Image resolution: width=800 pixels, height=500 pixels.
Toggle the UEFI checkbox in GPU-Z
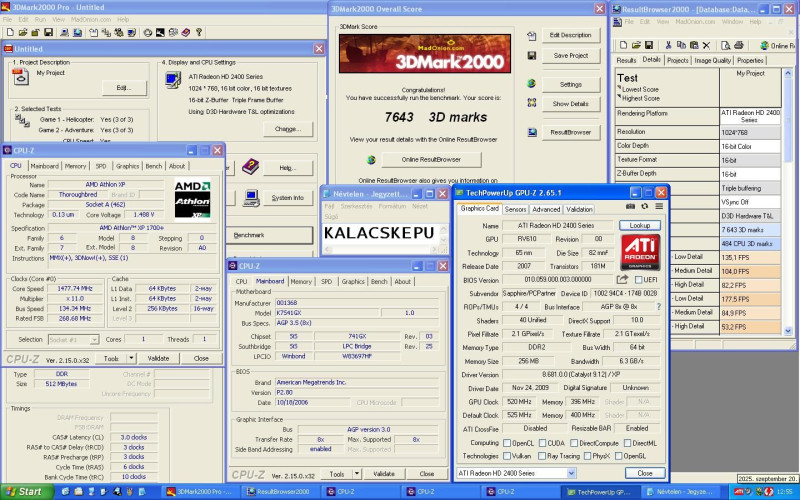pos(638,280)
